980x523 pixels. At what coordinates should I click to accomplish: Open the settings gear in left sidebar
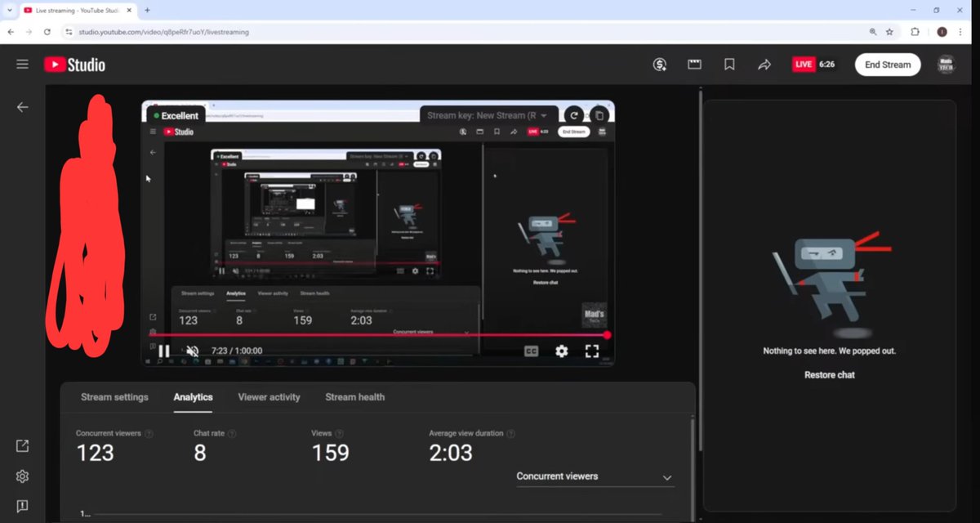click(22, 476)
